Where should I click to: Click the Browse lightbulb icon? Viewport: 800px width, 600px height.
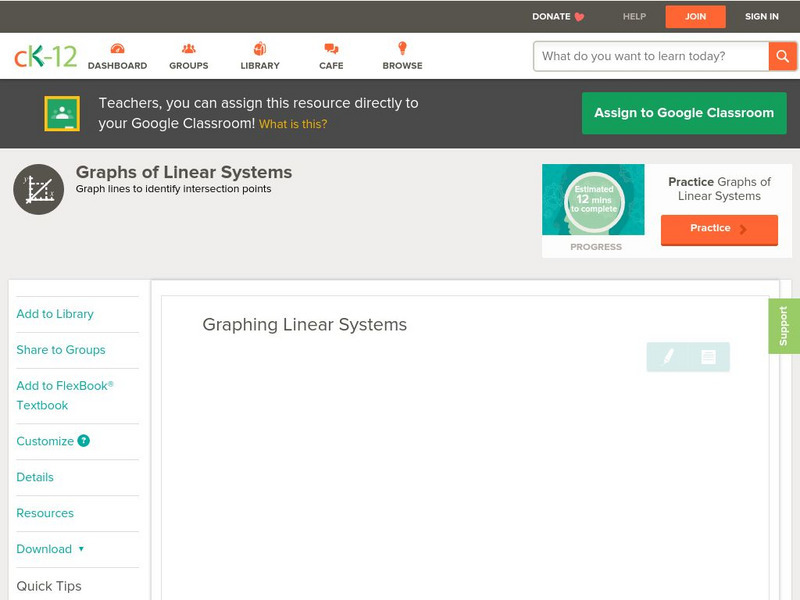tap(402, 49)
